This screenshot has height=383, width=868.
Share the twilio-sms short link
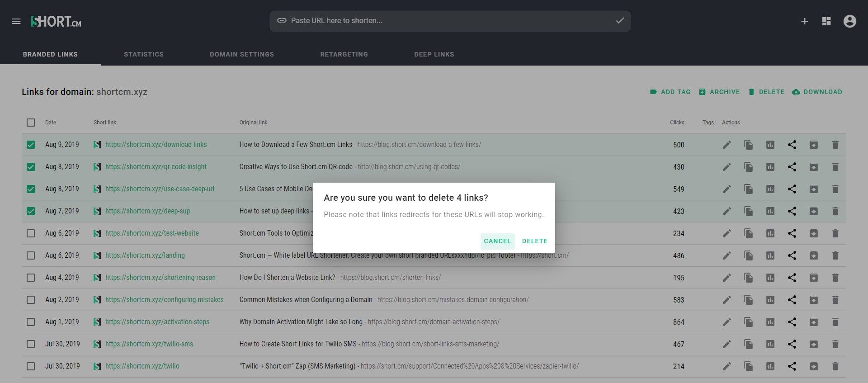792,344
